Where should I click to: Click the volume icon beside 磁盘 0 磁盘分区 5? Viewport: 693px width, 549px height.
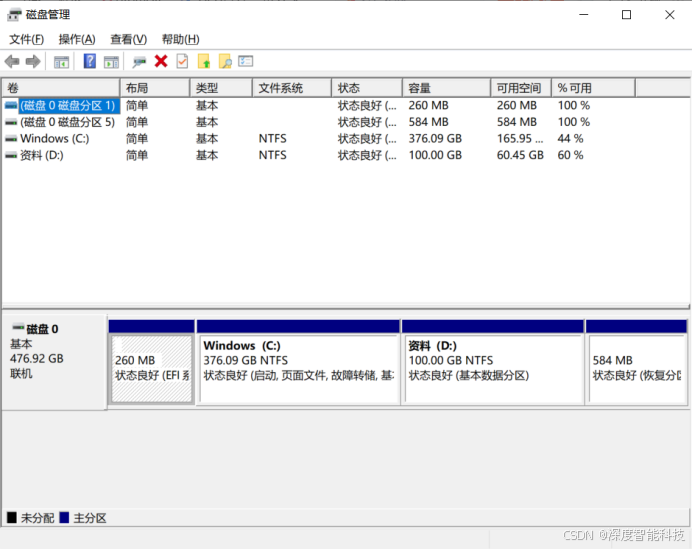(11, 122)
